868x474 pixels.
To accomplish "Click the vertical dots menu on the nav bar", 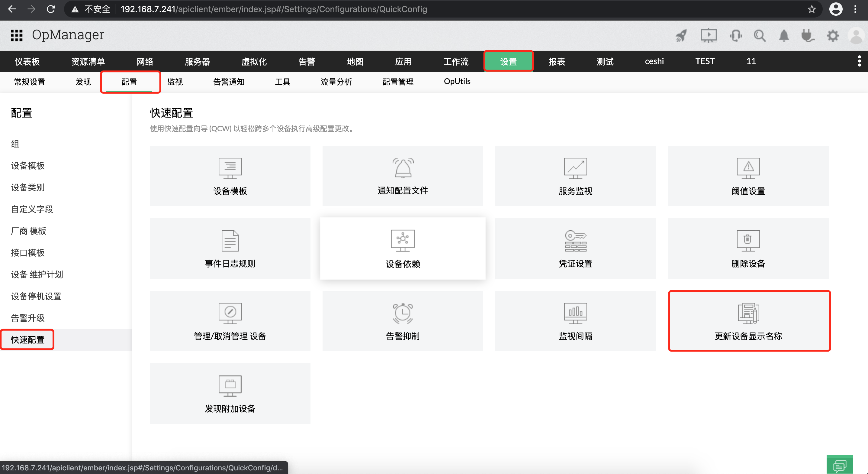I will pos(859,61).
